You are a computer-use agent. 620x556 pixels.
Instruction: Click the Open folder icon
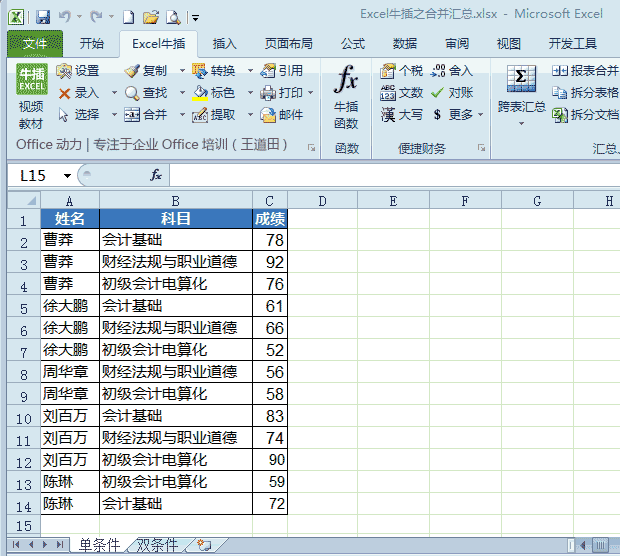[x=151, y=17]
